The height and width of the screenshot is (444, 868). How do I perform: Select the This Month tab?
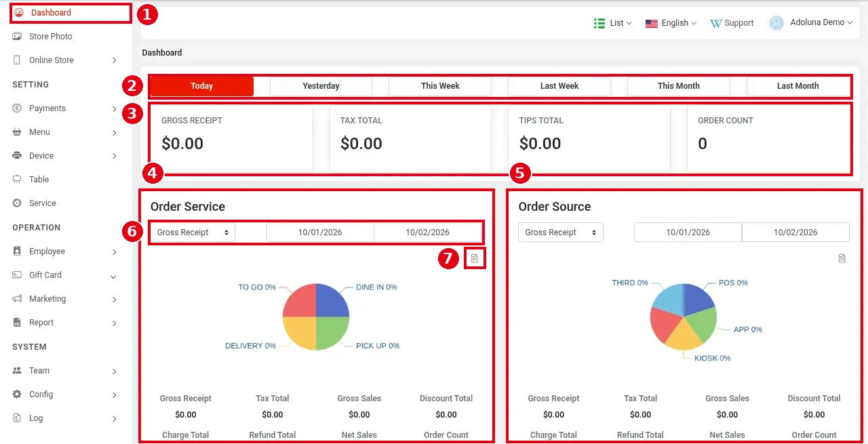click(x=679, y=86)
